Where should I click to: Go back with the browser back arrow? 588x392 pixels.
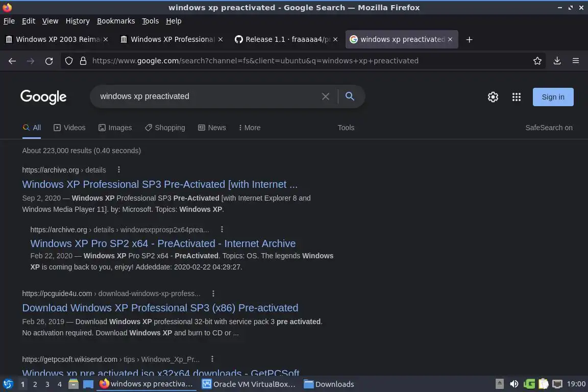[12, 61]
